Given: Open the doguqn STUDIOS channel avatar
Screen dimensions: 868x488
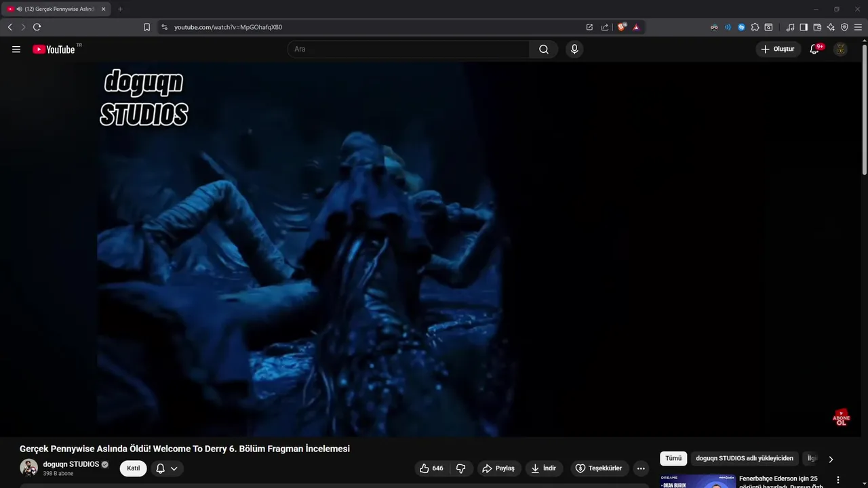Looking at the screenshot, I should tap(28, 468).
